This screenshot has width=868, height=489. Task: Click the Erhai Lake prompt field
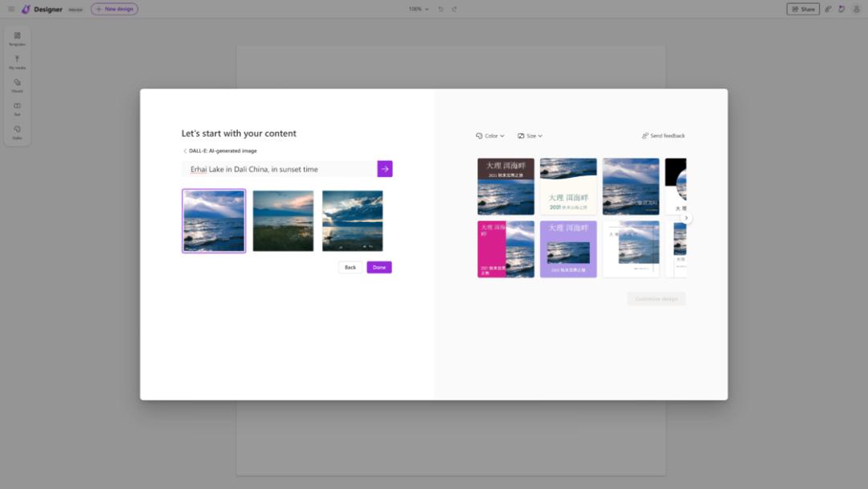coord(280,169)
